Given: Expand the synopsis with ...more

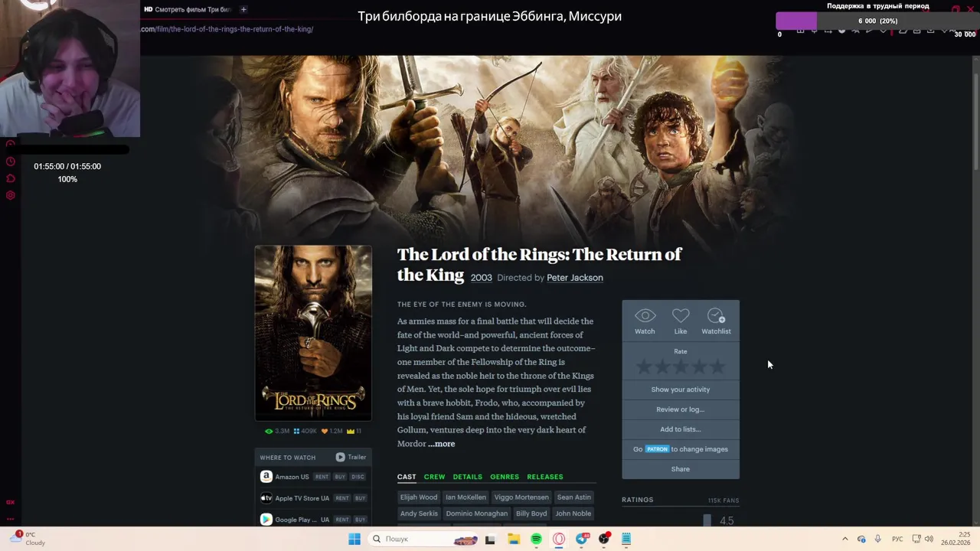Looking at the screenshot, I should [x=442, y=444].
